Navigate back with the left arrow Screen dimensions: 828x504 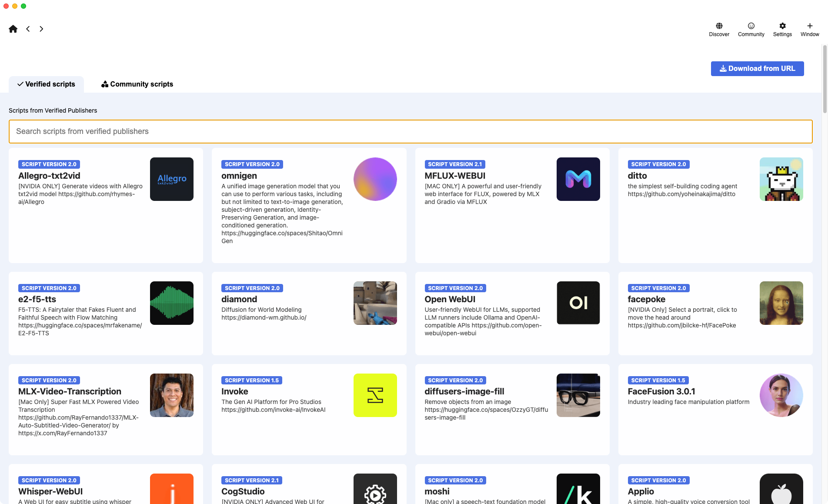[x=28, y=29]
